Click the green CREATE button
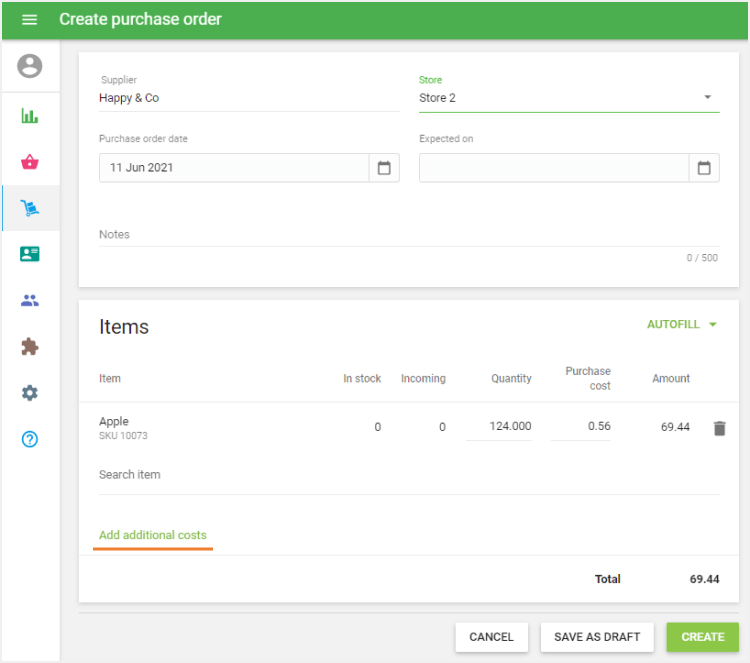750x663 pixels. tap(703, 637)
